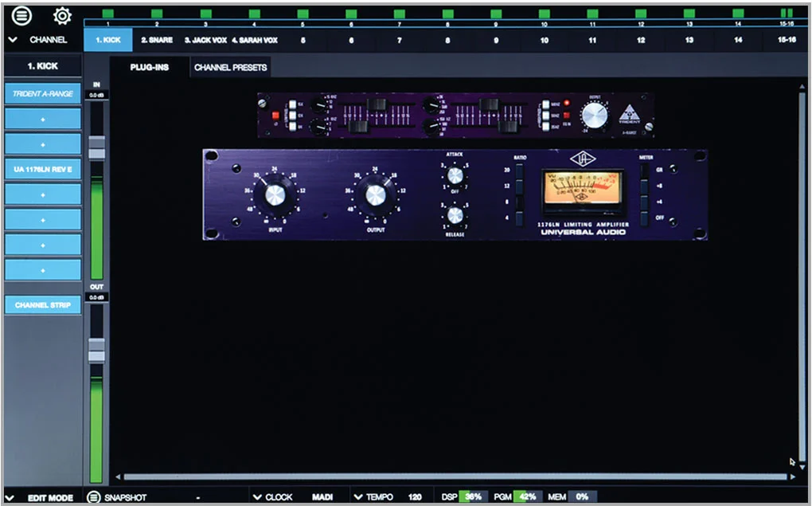Add plug-in in last empty slot above Channel Strip
This screenshot has width=812, height=506.
[x=43, y=270]
